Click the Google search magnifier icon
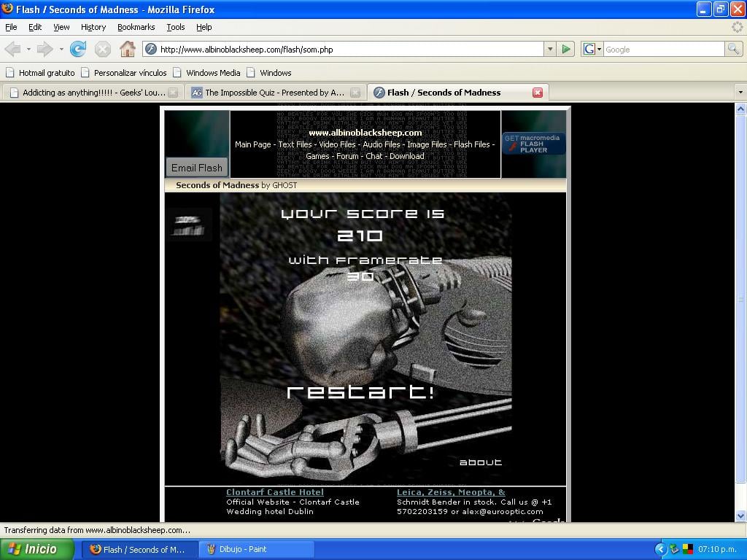 (733, 49)
